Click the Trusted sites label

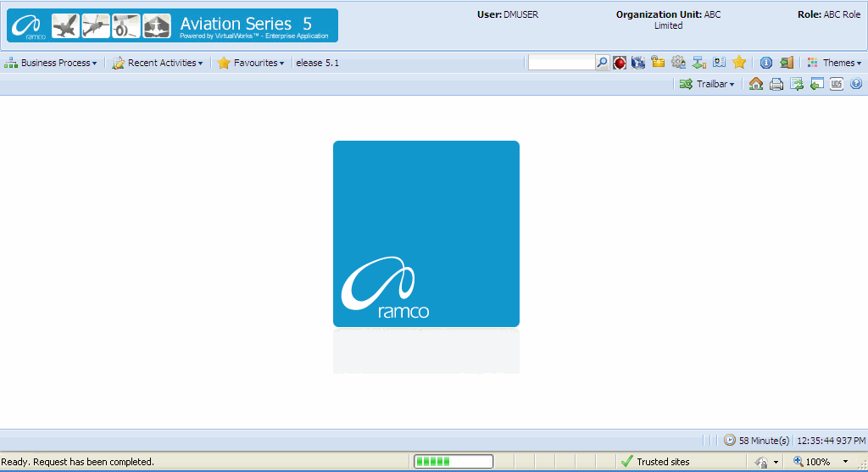point(663,462)
